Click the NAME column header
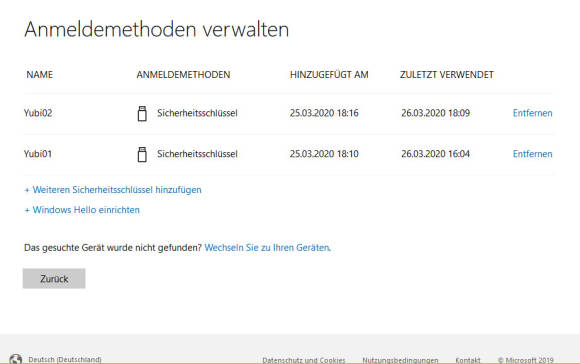The height and width of the screenshot is (364, 580). 40,75
